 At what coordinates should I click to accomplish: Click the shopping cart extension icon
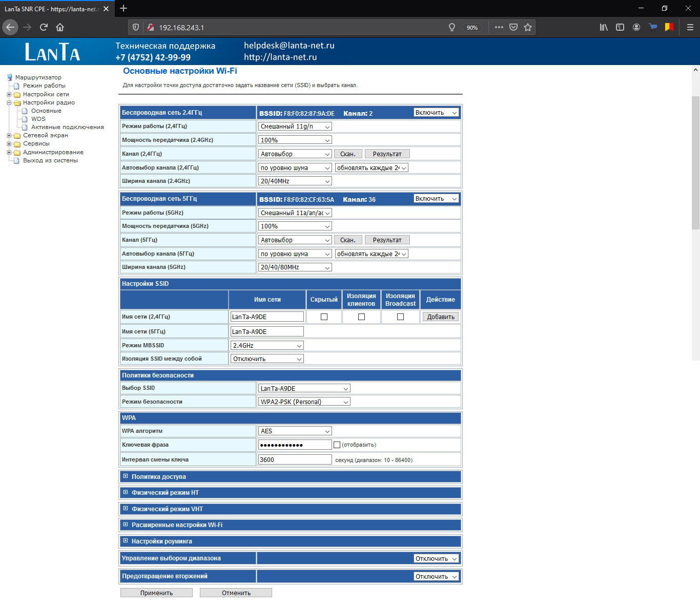[653, 27]
